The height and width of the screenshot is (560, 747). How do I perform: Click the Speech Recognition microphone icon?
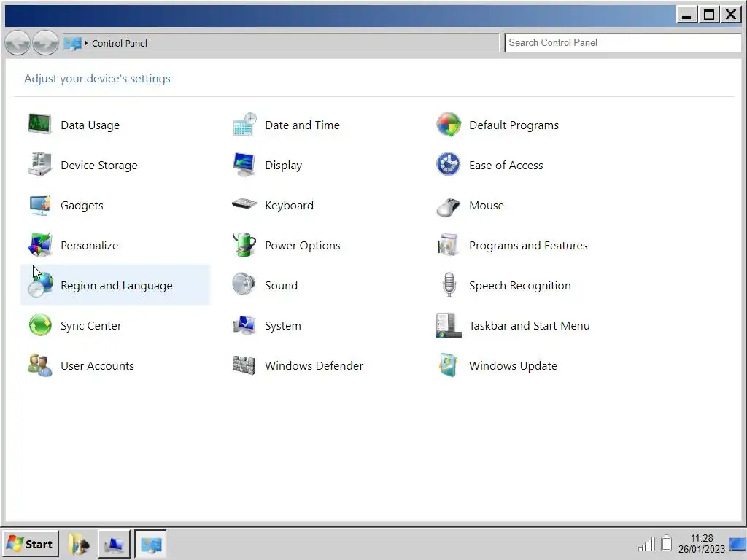coord(449,285)
